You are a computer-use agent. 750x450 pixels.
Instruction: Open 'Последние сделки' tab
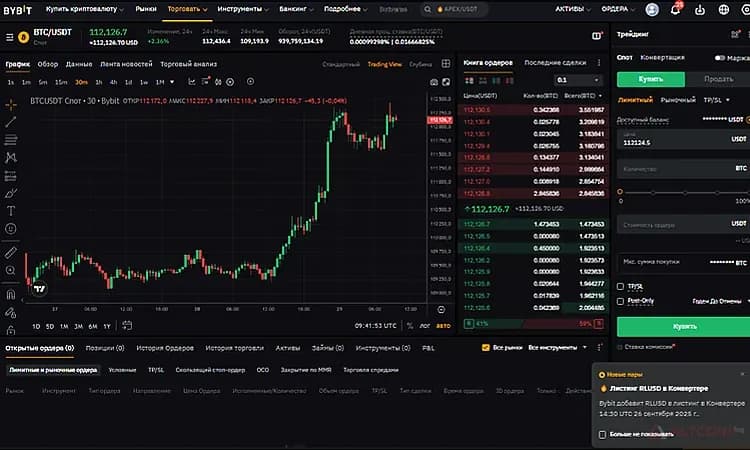click(x=555, y=63)
